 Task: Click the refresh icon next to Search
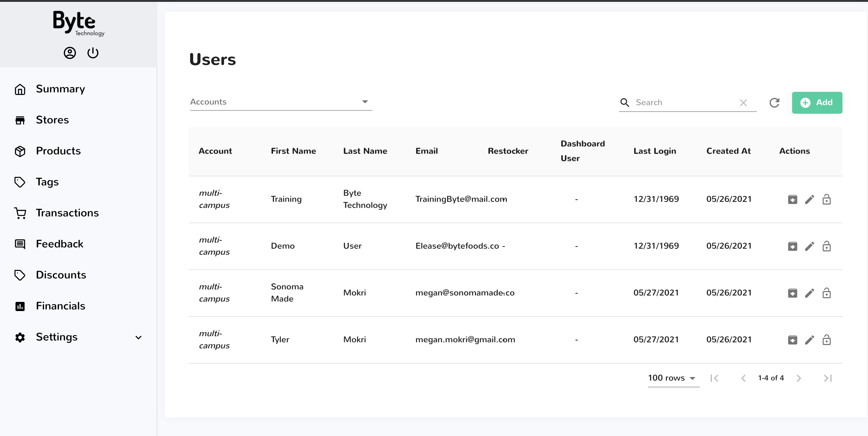coord(775,102)
